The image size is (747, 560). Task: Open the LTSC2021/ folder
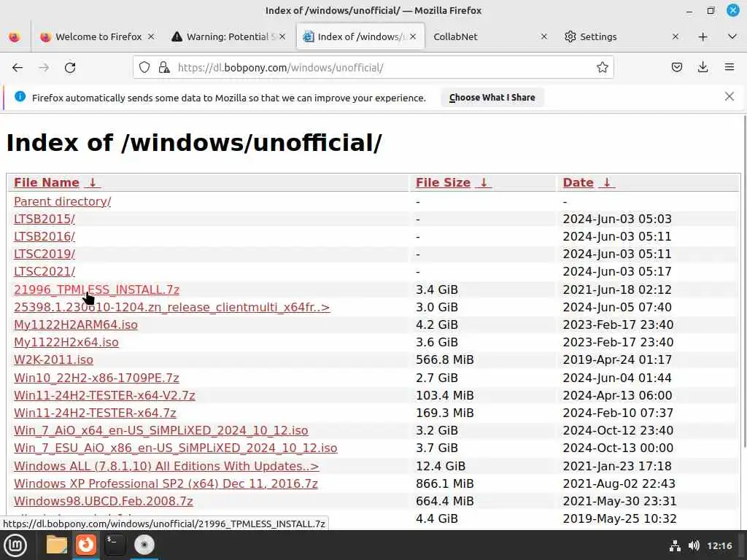[44, 271]
